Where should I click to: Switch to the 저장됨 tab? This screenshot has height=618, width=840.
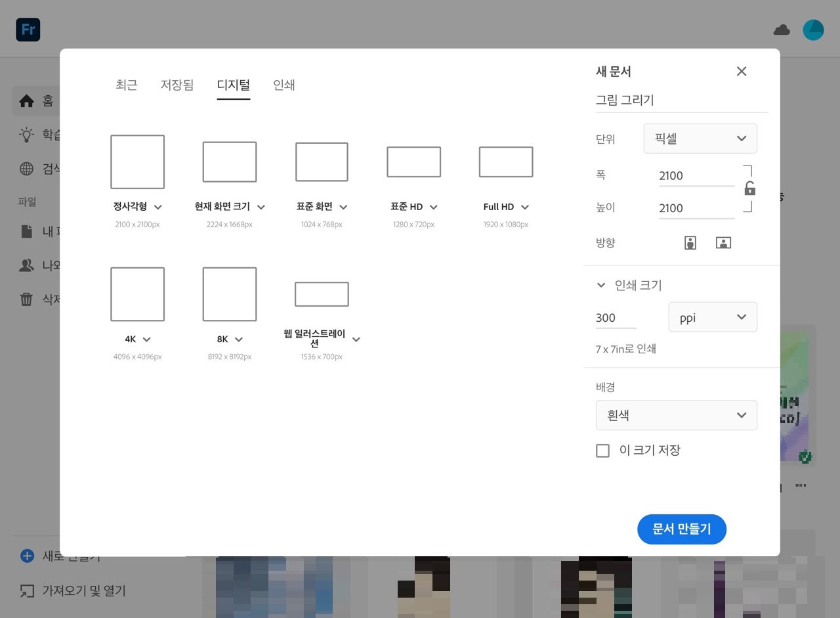(177, 85)
